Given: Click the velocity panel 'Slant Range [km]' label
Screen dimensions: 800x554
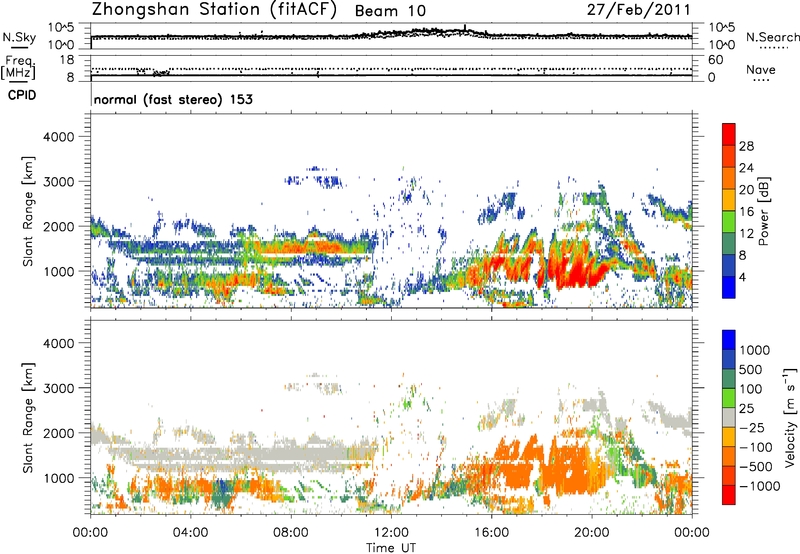Looking at the screenshot, I should pyautogui.click(x=28, y=418).
